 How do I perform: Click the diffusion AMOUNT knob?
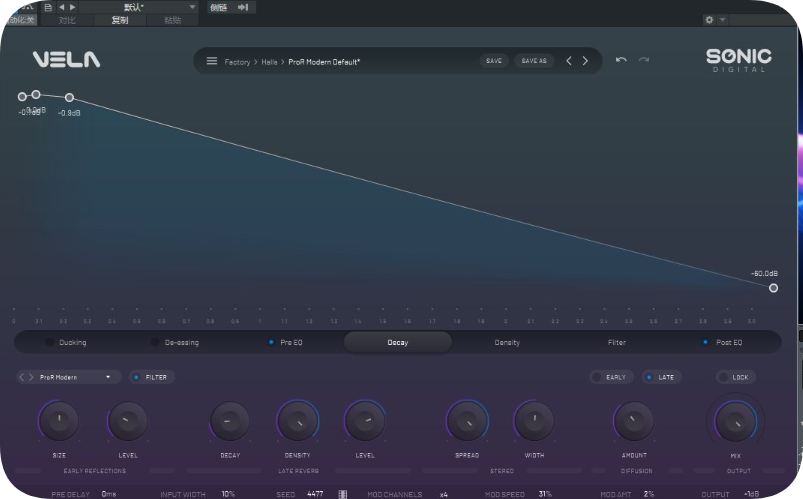(634, 421)
